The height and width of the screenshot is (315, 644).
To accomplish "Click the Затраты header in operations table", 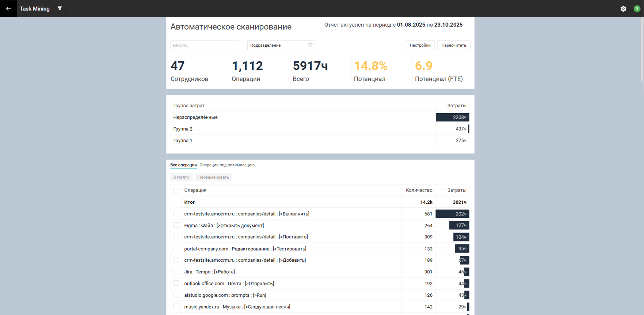I will tap(457, 190).
